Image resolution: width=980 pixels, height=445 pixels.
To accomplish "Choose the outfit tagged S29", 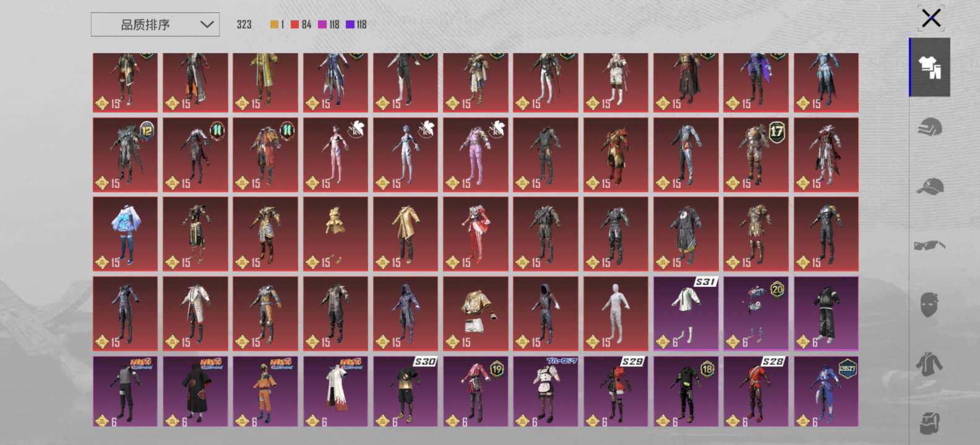I will [616, 392].
